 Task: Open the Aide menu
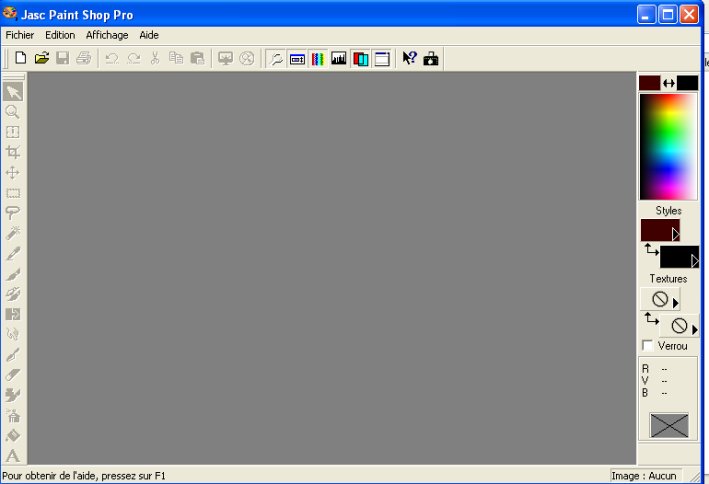click(x=149, y=35)
